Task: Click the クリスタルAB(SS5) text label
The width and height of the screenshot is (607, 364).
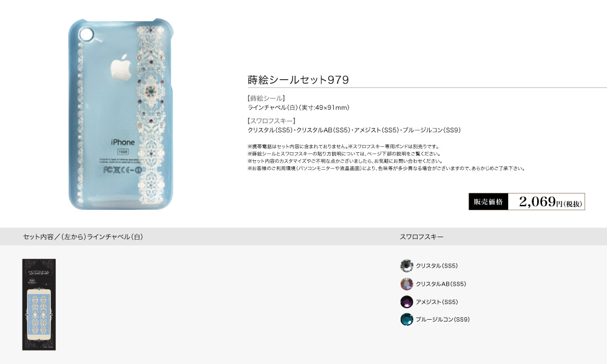Action: click(441, 284)
